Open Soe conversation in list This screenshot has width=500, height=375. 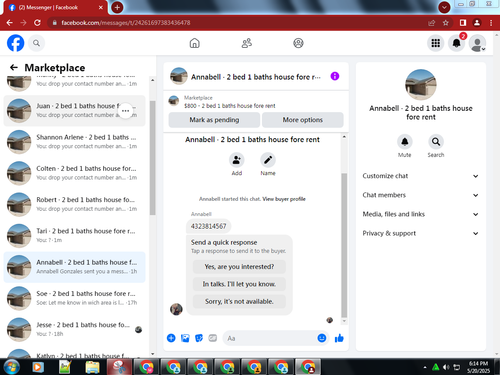coord(74,298)
